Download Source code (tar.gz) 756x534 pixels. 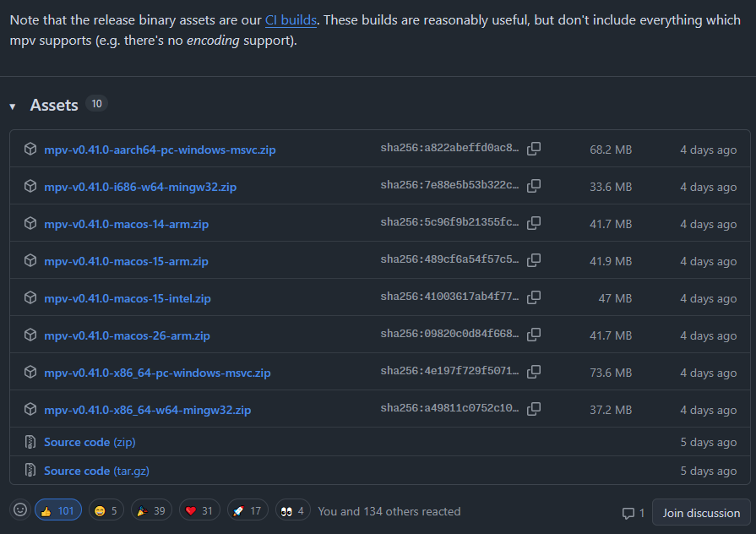[96, 471]
